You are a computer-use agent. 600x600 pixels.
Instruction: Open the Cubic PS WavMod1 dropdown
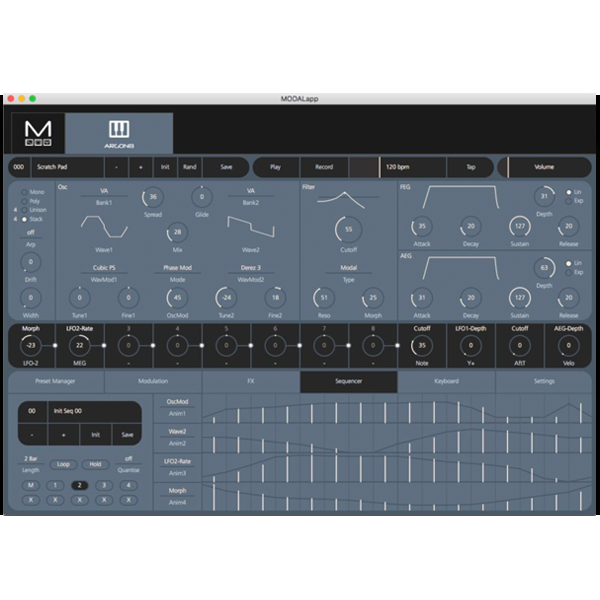click(x=104, y=268)
